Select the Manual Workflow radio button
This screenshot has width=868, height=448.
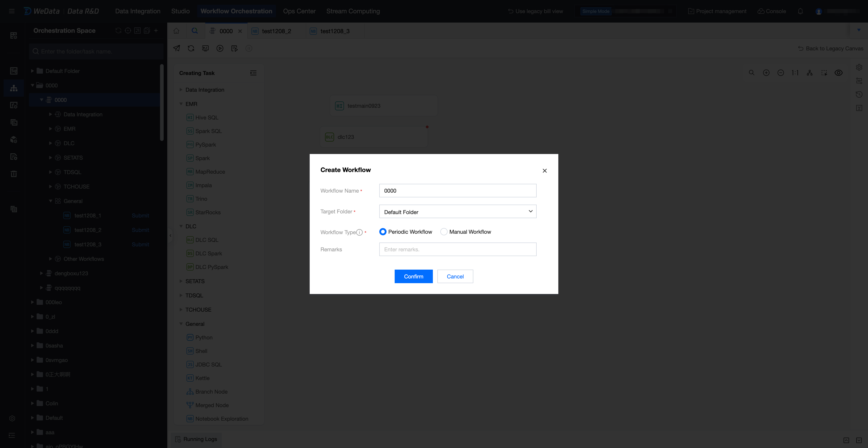coord(444,232)
